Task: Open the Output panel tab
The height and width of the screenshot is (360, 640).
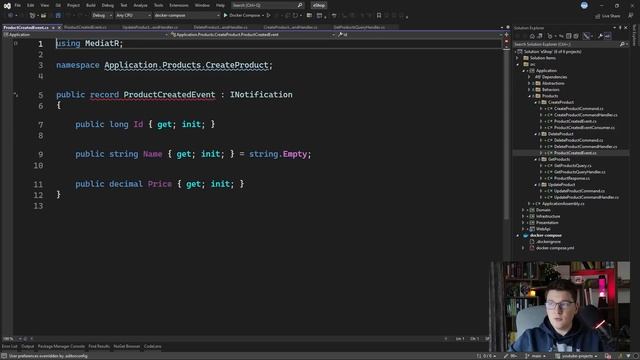Action: click(x=28, y=347)
